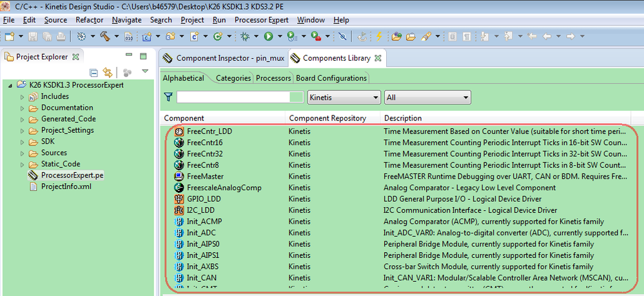644x296 pixels.
Task: Click the Next Annotation toolbar icon
Action: pyautogui.click(x=485, y=37)
